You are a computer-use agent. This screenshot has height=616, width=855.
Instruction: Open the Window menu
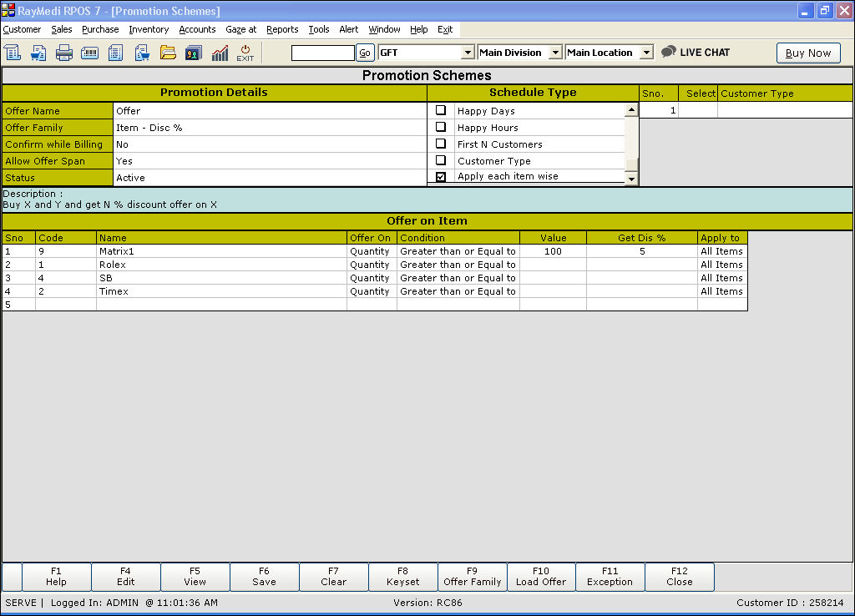(x=384, y=29)
